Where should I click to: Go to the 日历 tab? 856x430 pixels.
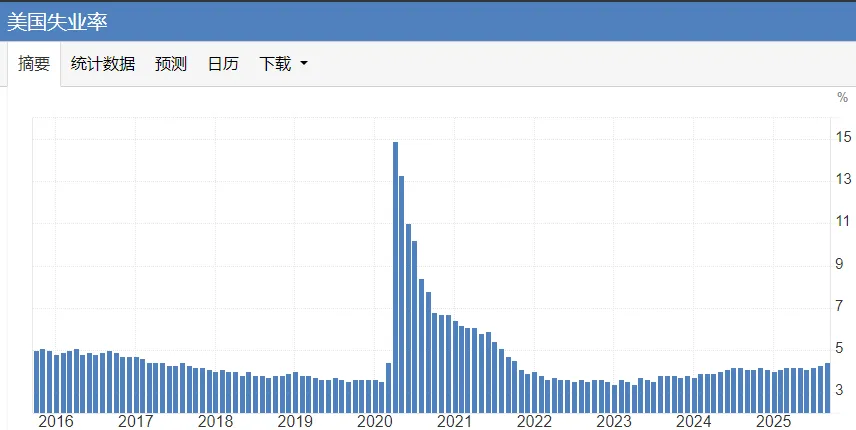223,64
